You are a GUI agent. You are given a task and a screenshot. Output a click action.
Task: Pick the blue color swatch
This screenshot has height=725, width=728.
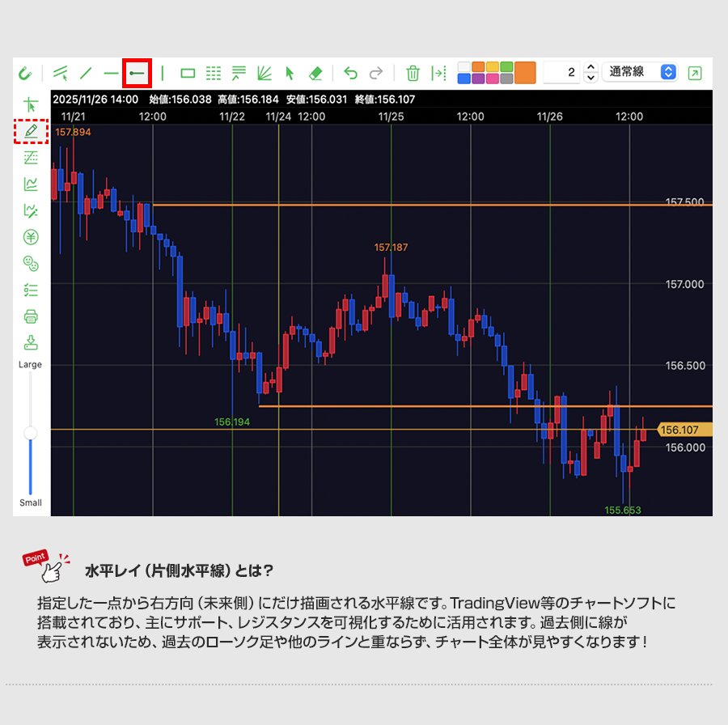pyautogui.click(x=463, y=78)
